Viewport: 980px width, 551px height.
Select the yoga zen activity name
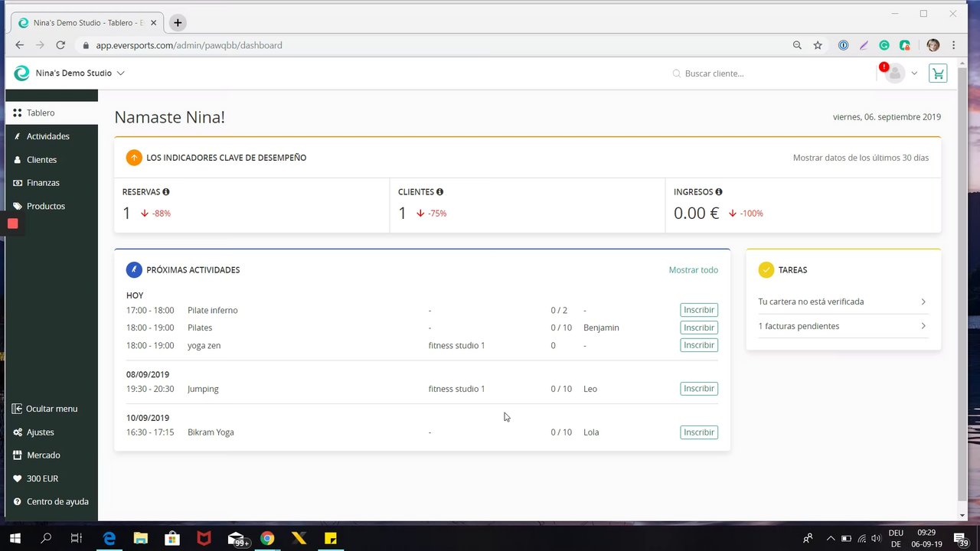(x=204, y=345)
